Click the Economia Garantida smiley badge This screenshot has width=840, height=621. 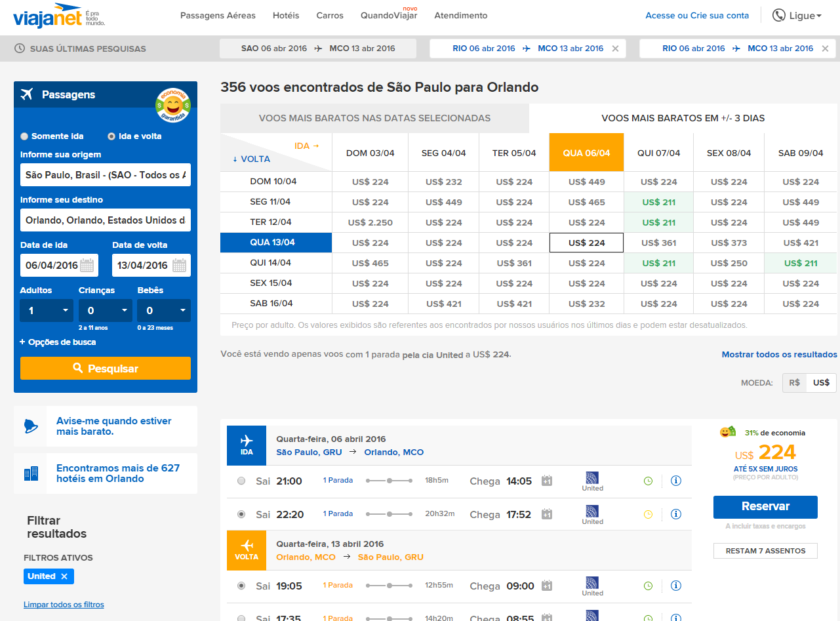[173, 105]
